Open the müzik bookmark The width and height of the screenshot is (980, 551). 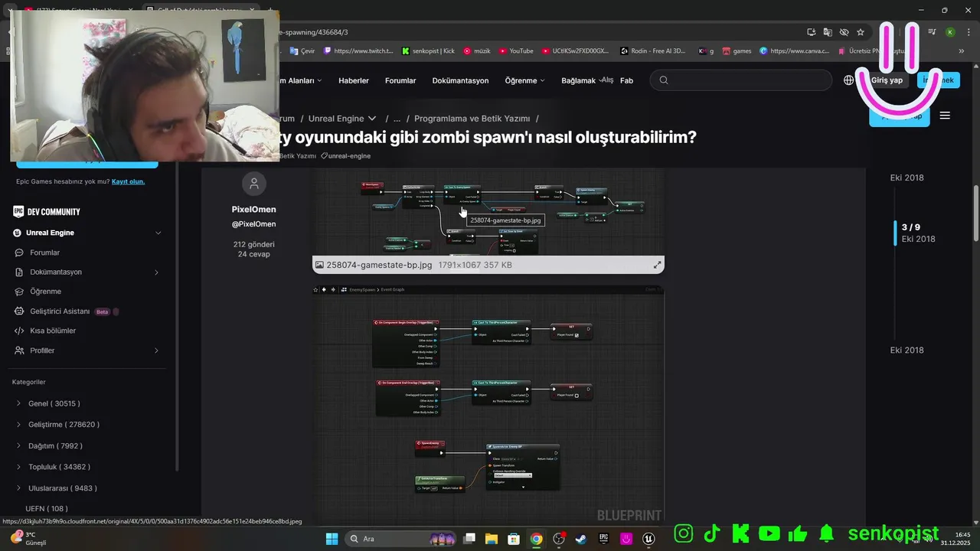coord(476,51)
